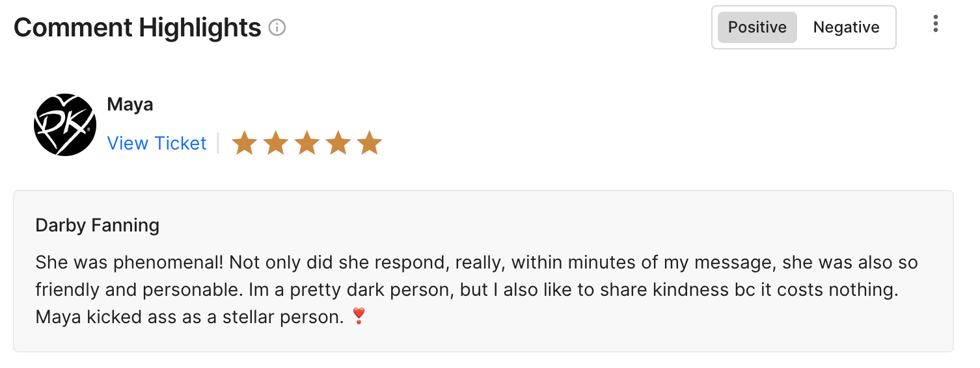Click the fourth rating star
Screen dimensions: 980x368
[x=338, y=143]
